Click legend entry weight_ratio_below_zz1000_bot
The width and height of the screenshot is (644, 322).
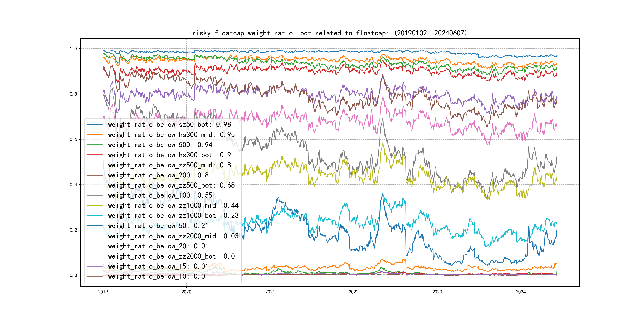(173, 215)
